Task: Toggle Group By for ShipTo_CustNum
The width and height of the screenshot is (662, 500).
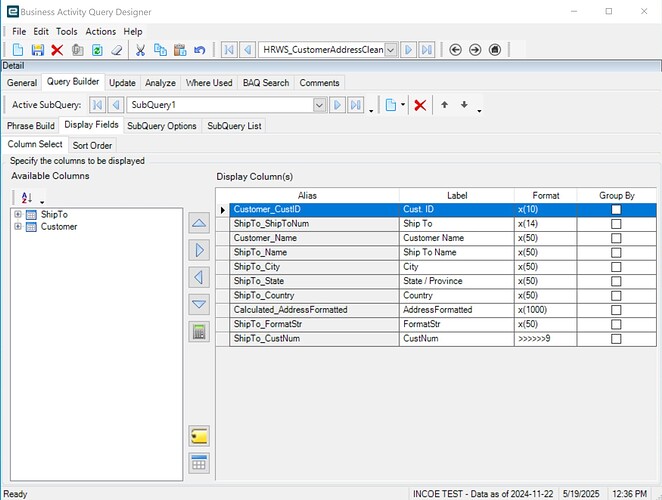Action: (x=616, y=339)
